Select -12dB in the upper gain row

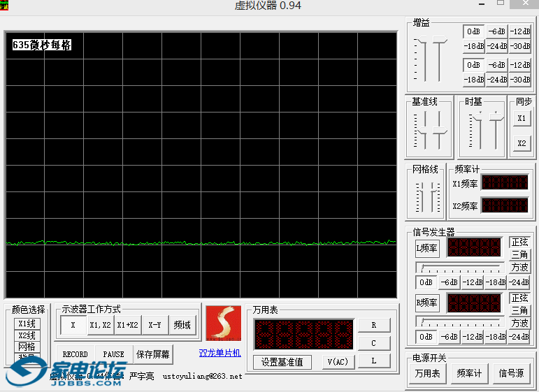(519, 31)
